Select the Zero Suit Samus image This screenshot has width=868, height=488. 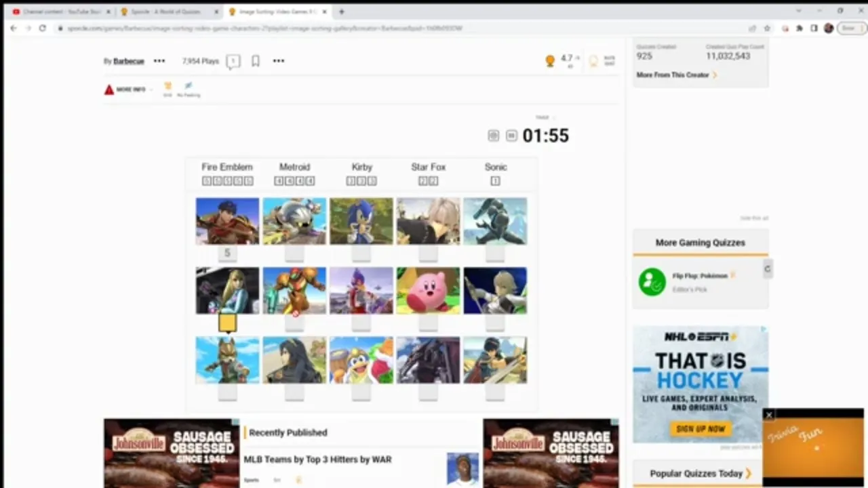[x=227, y=290]
